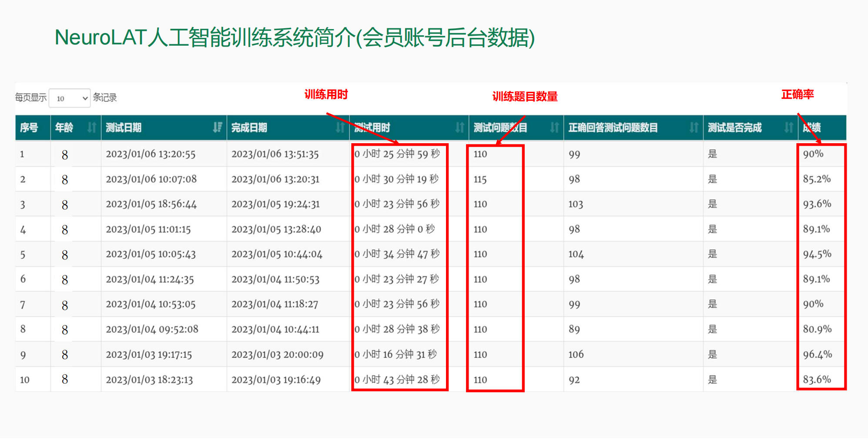
Task: Click score 85.2% in row 2
Action: (x=817, y=179)
